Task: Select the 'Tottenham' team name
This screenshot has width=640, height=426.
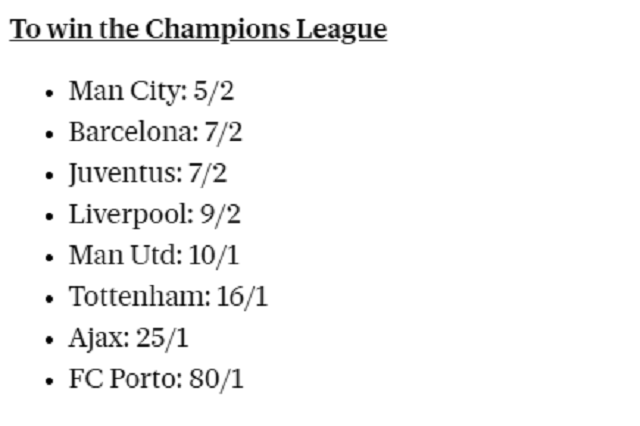Action: pyautogui.click(x=137, y=297)
